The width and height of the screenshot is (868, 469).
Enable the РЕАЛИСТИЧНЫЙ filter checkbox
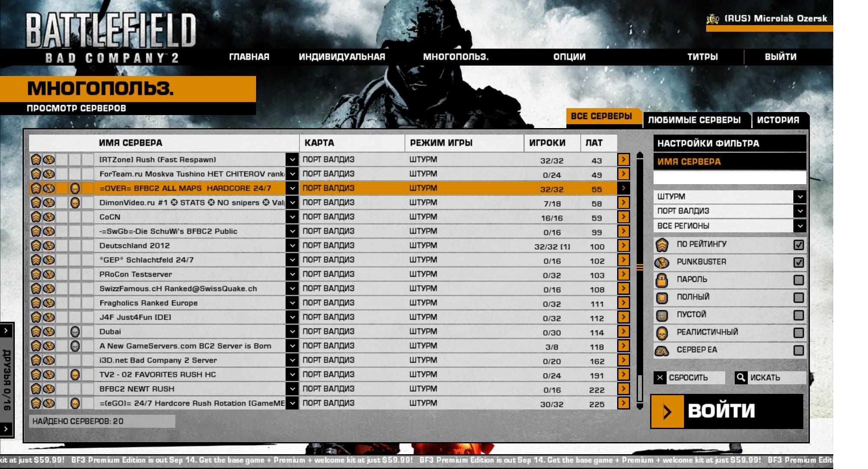tap(799, 333)
